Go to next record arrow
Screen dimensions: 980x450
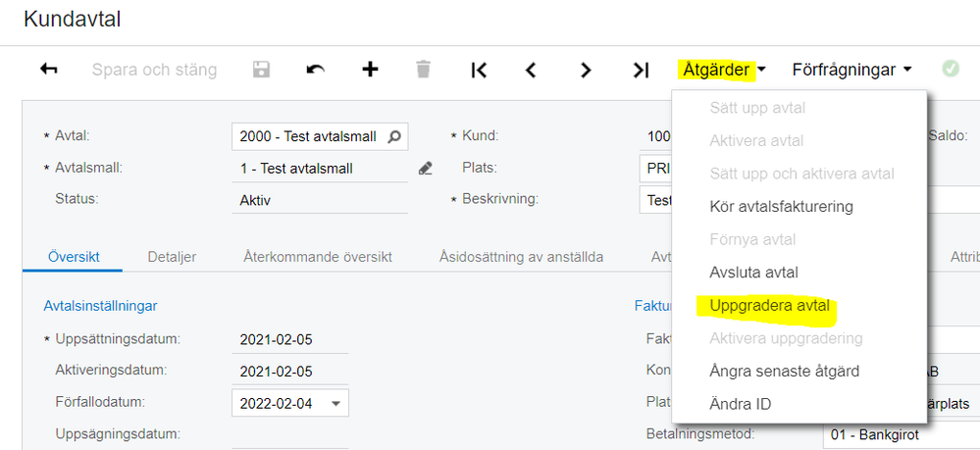click(586, 70)
